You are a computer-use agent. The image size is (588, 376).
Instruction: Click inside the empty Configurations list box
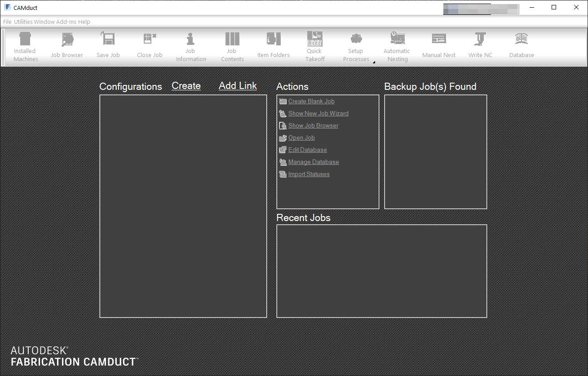183,206
